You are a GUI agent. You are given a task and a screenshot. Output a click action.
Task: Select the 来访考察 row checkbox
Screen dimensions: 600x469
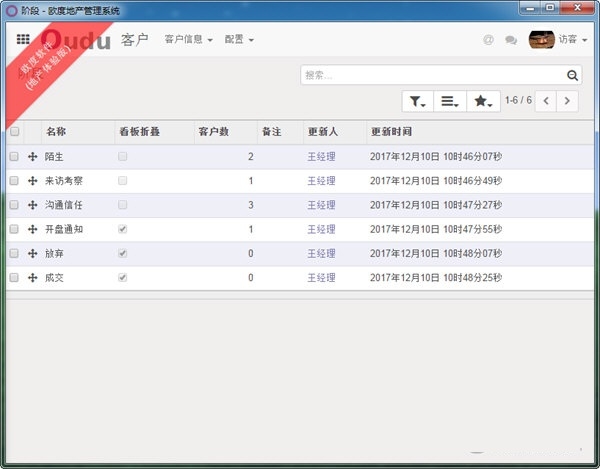pyautogui.click(x=14, y=181)
